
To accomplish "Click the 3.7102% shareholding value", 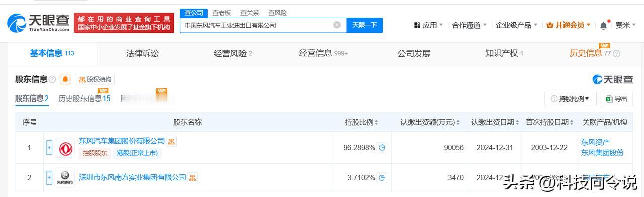I will (x=361, y=177).
